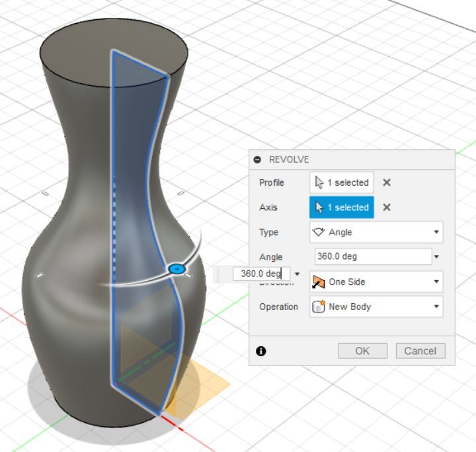Click the info icon in the REVOLVE dialog

(261, 352)
